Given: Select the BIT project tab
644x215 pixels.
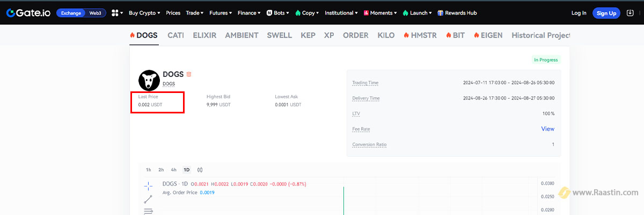Looking at the screenshot, I should [x=455, y=35].
